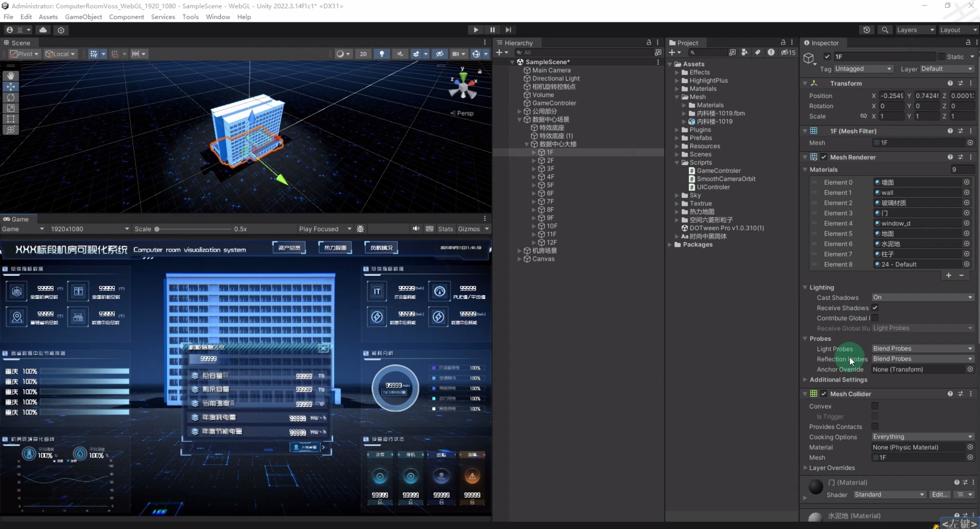
Task: Mute audio in the Game view
Action: 416,228
